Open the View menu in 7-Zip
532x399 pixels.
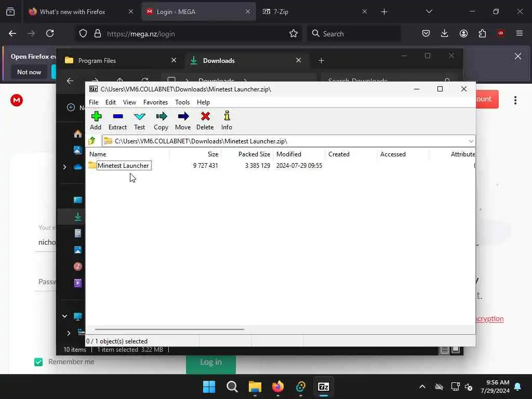[x=129, y=102]
